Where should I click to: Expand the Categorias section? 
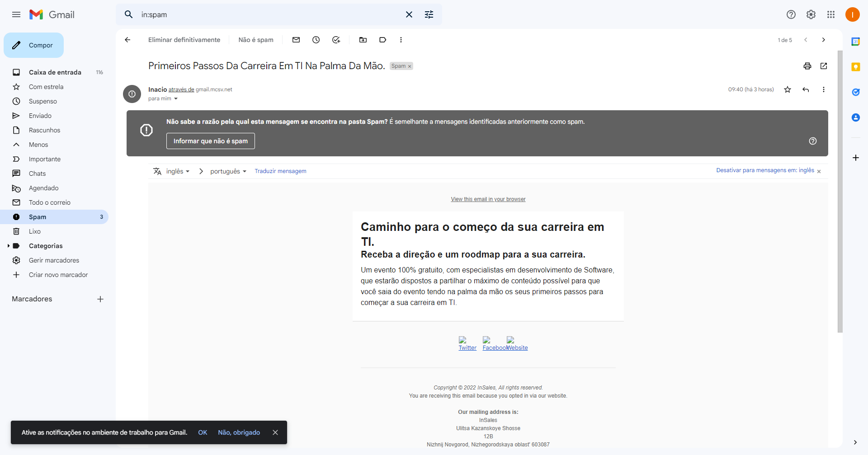point(8,246)
